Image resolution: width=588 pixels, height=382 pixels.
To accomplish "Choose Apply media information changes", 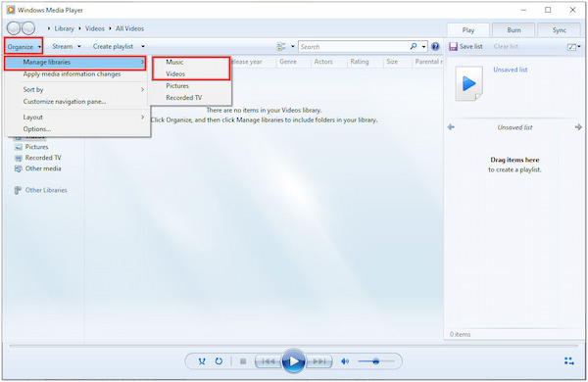I will (72, 74).
